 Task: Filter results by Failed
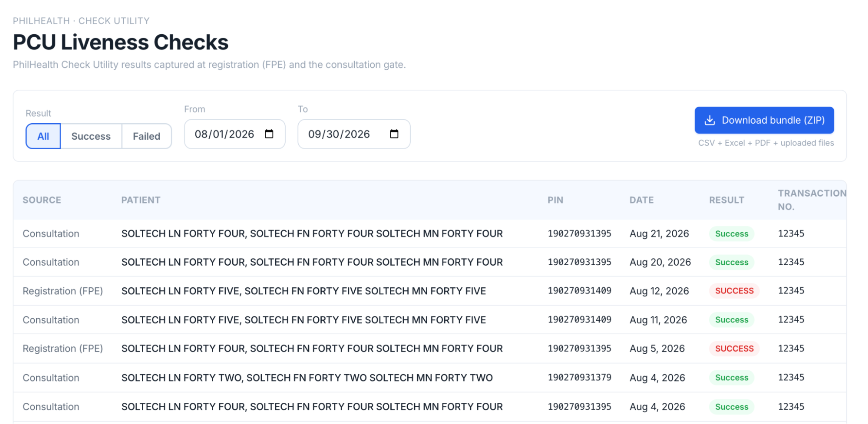tap(147, 136)
